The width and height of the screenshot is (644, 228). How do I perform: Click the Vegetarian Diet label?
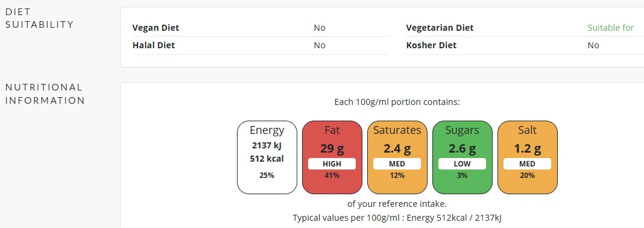(x=440, y=28)
